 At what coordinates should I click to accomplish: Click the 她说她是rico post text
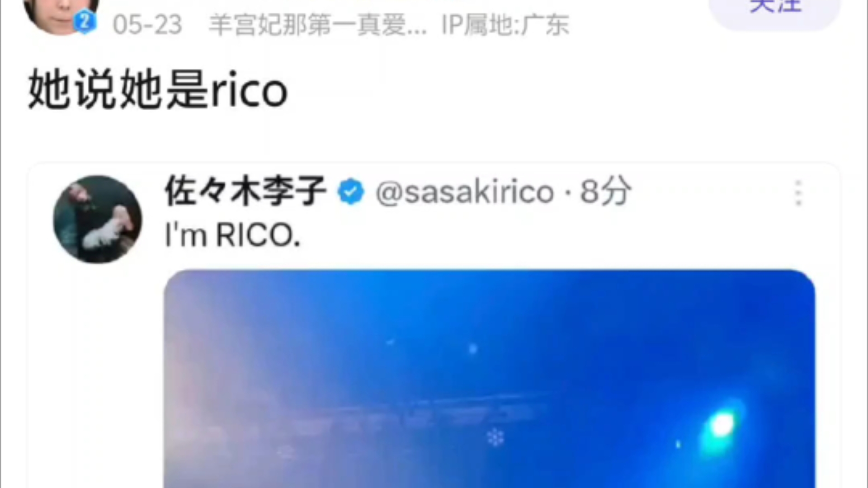pos(158,90)
